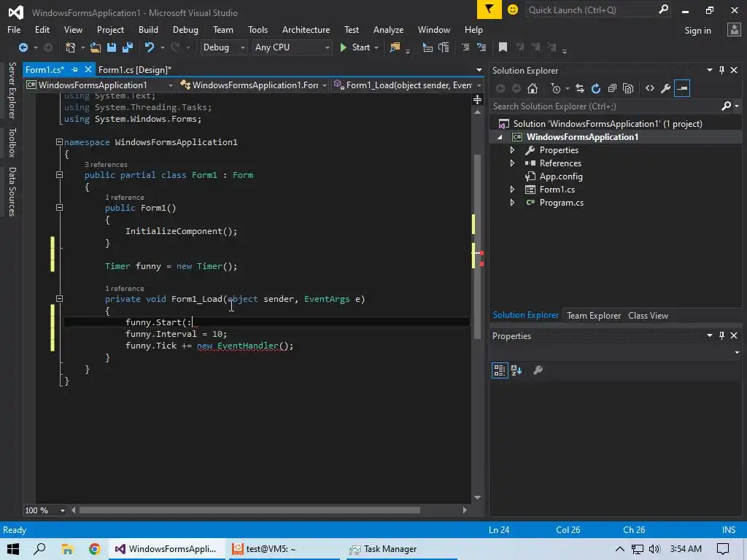Expand the Form1.cs node in Solution Explorer

[513, 190]
